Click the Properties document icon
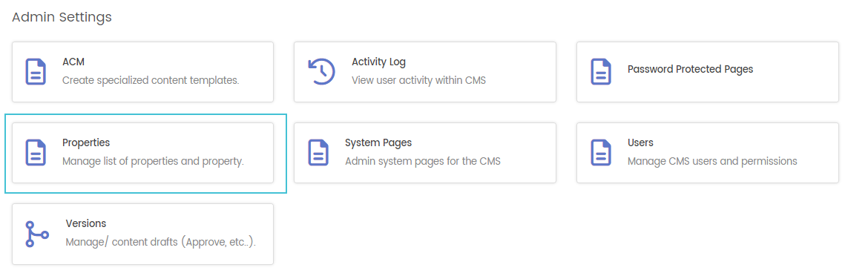The width and height of the screenshot is (868, 279). pos(36,153)
